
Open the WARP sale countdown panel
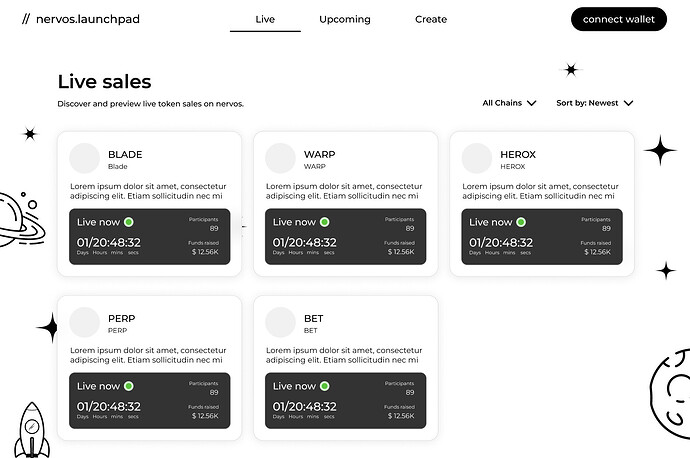pyautogui.click(x=345, y=237)
